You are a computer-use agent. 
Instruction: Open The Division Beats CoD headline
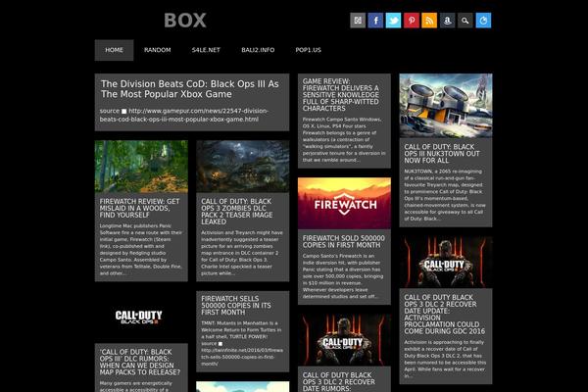(190, 89)
